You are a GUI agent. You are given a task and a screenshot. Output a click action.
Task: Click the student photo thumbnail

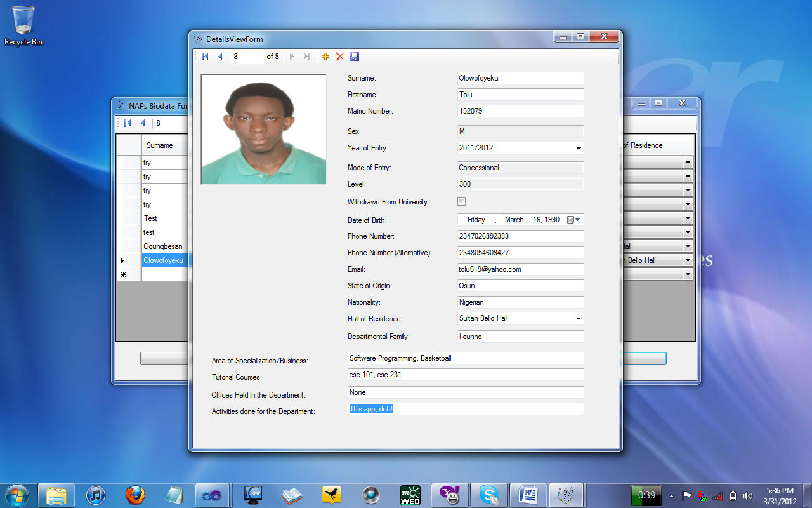[263, 130]
